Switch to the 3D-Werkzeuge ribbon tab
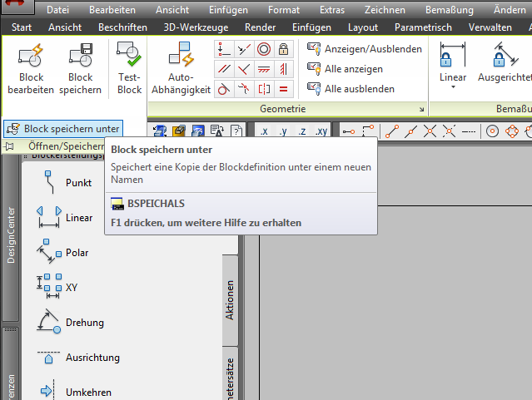 196,27
